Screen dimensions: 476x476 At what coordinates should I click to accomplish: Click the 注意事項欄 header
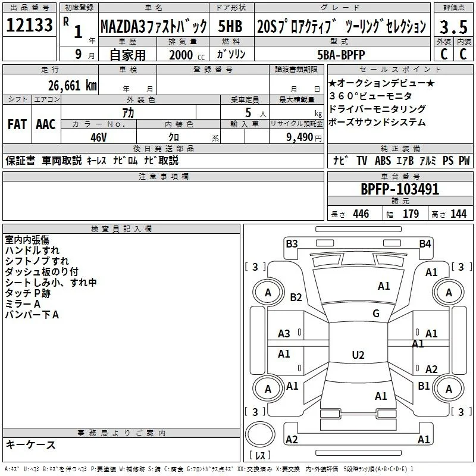[x=163, y=176]
